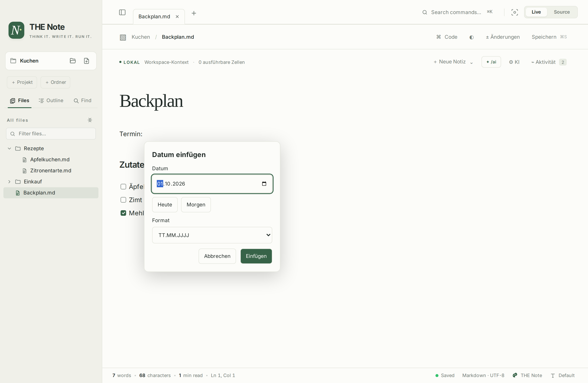Open the calendar picker icon in Datum field
Image resolution: width=588 pixels, height=383 pixels.
point(264,184)
